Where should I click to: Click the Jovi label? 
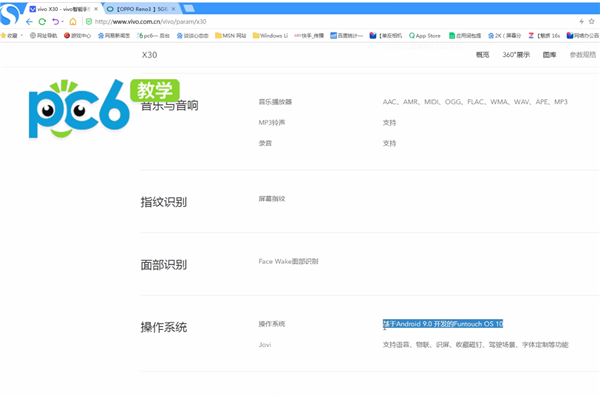tap(265, 345)
